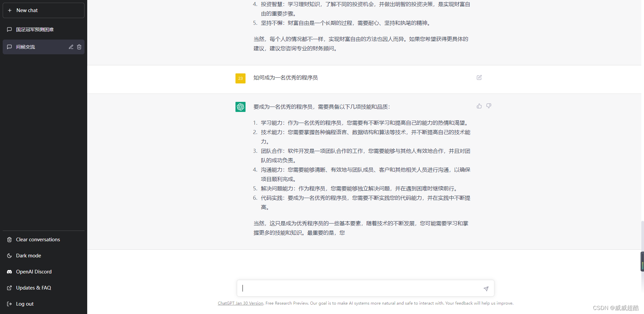Click trash icon beside Clear conversations
This screenshot has height=314, width=644.
pyautogui.click(x=9, y=240)
